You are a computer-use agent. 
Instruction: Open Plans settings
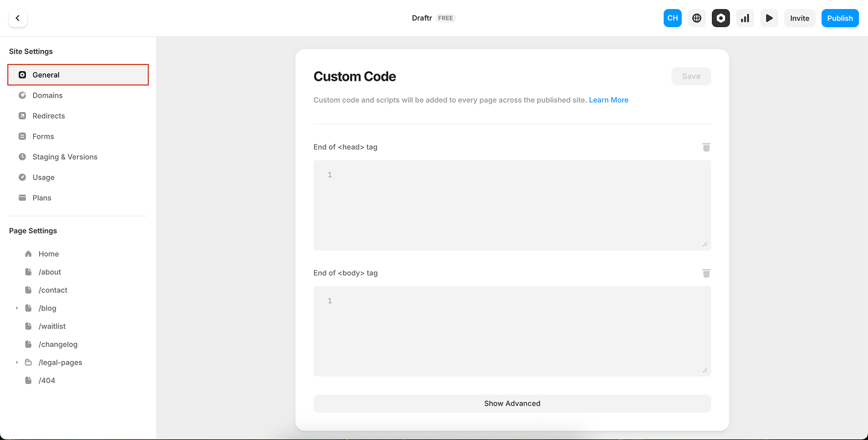[x=78, y=198]
